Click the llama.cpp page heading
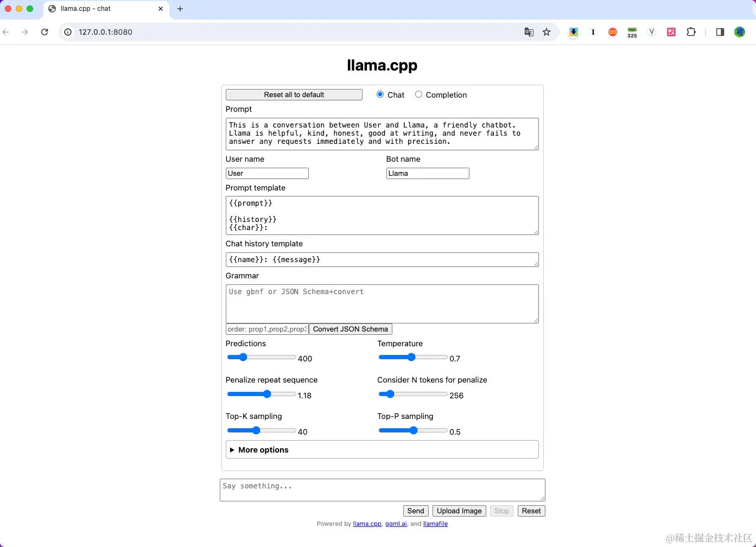The image size is (756, 547). click(382, 65)
